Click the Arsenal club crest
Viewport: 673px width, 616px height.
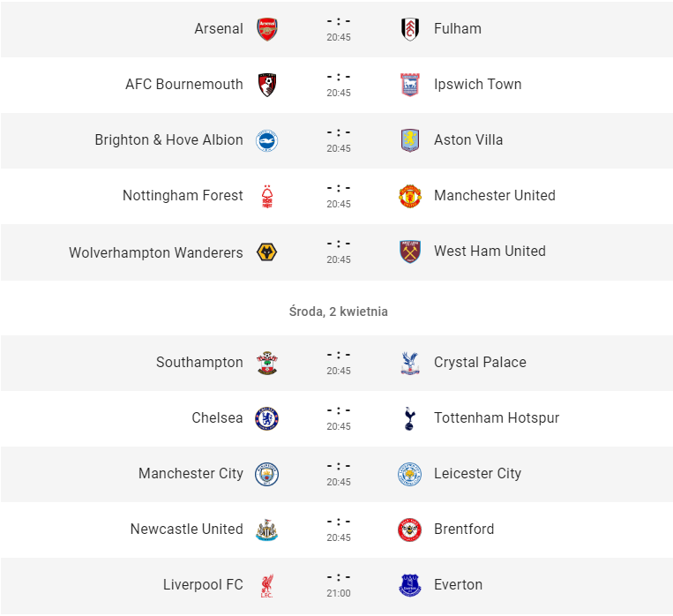click(x=267, y=29)
